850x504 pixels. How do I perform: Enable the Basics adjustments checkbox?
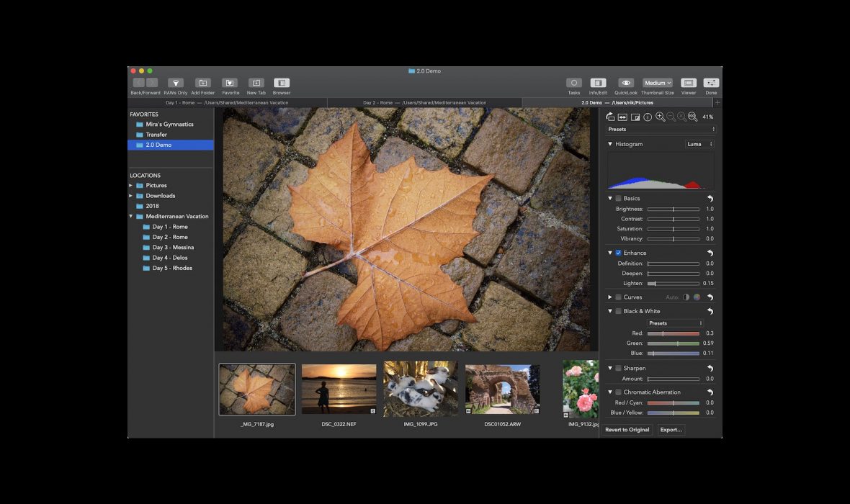pyautogui.click(x=618, y=199)
